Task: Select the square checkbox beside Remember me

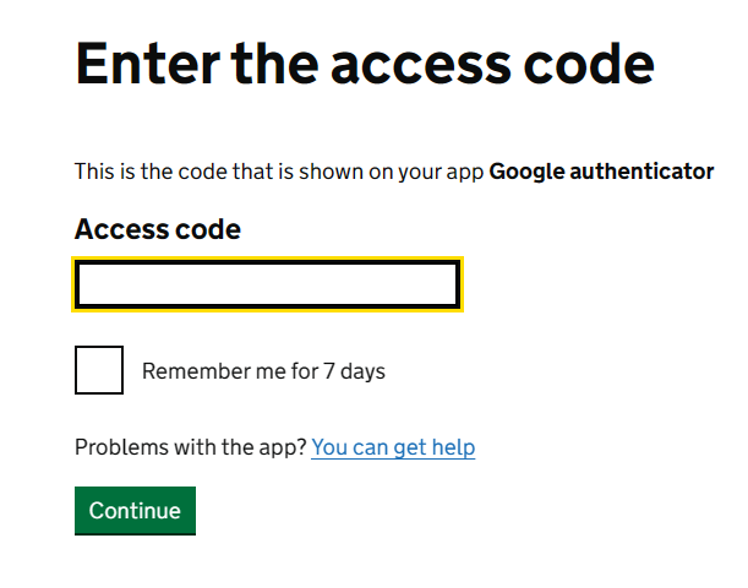Action: click(99, 370)
